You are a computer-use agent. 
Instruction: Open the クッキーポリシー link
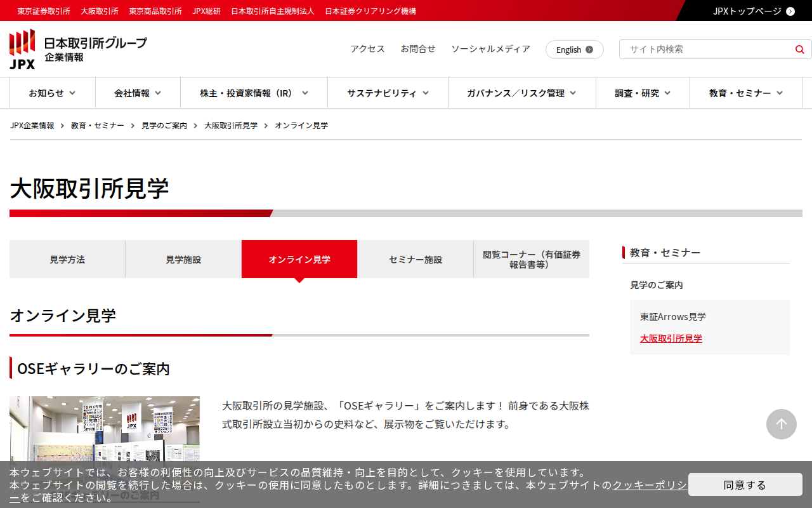(x=650, y=485)
